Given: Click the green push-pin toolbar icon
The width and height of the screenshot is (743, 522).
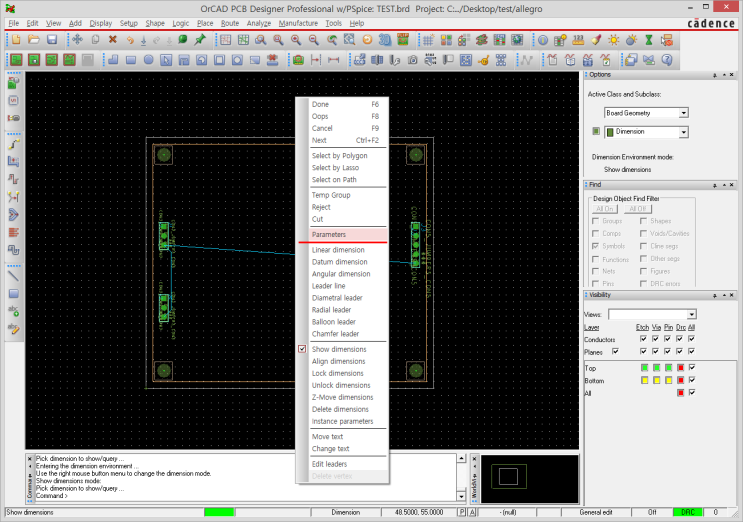Looking at the screenshot, I should click(x=200, y=40).
